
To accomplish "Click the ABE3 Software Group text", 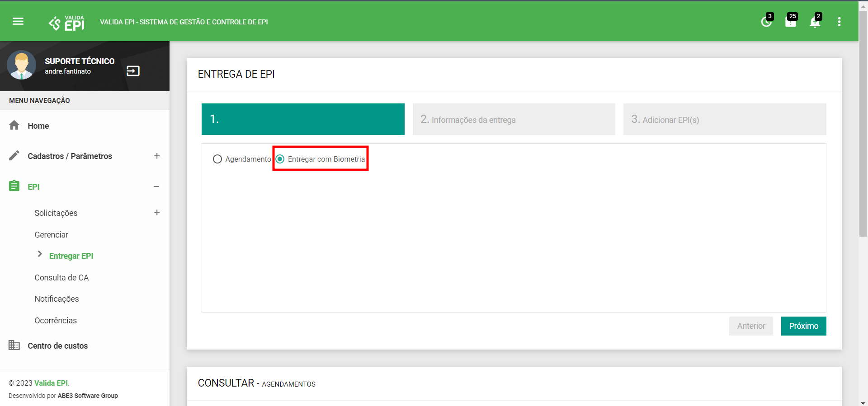I will coord(88,396).
